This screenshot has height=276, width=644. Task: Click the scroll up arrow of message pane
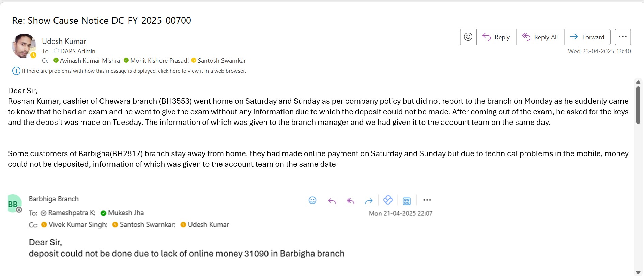[x=638, y=82]
